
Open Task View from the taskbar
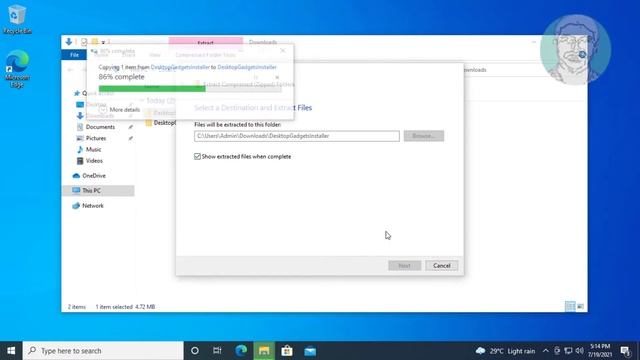pyautogui.click(x=217, y=351)
